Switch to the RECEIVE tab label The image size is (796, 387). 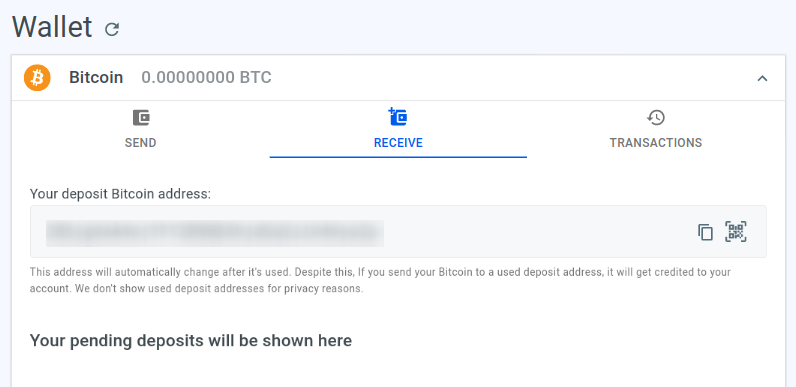click(x=398, y=143)
